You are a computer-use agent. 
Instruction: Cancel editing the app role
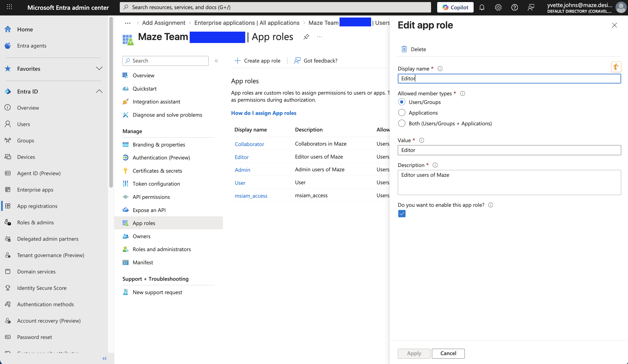pos(448,354)
